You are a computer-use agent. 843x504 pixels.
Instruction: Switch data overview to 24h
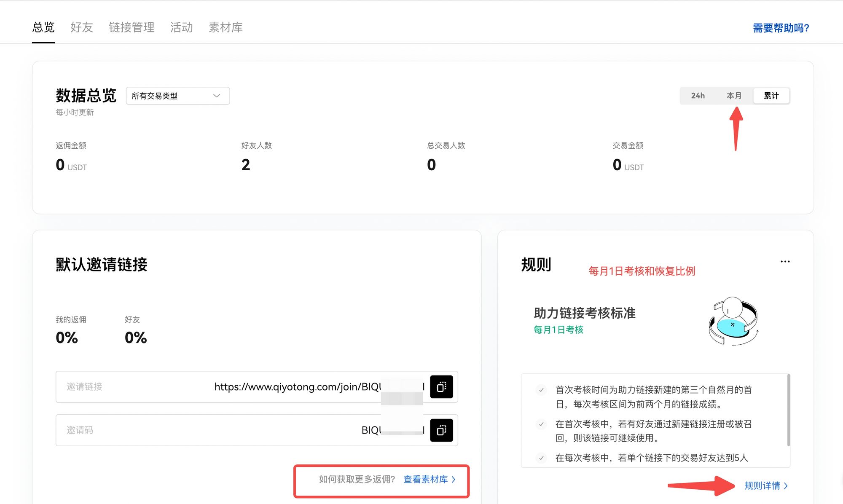click(698, 96)
